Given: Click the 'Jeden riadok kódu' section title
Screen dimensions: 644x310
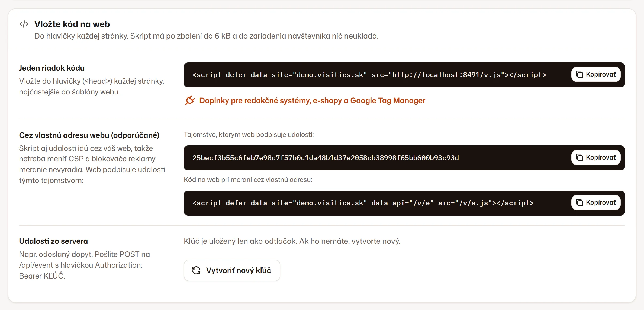Looking at the screenshot, I should point(52,68).
